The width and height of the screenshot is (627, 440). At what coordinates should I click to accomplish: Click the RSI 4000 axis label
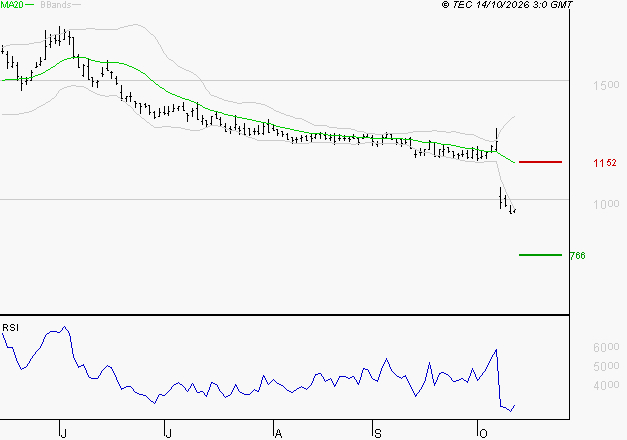click(606, 385)
